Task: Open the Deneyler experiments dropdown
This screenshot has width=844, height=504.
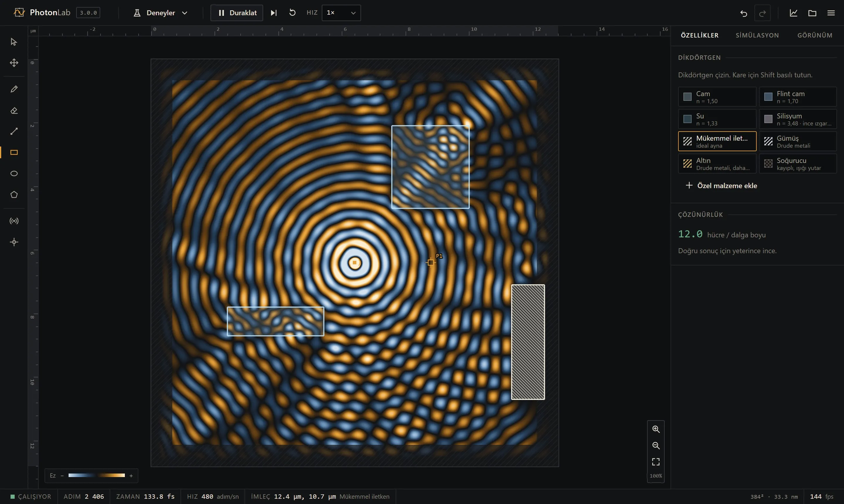Action: 161,13
